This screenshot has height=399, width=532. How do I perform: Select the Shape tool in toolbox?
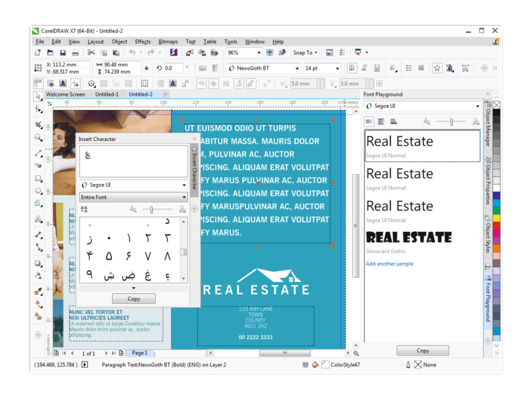tap(38, 110)
